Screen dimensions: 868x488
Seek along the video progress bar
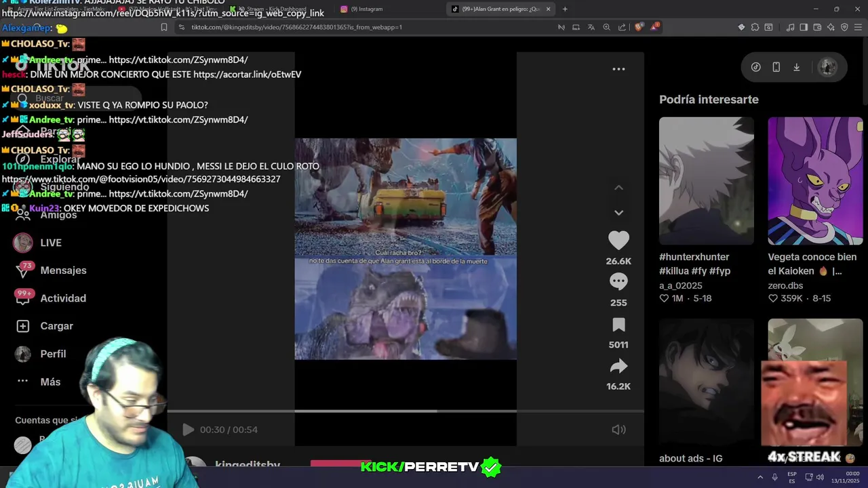pos(406,411)
